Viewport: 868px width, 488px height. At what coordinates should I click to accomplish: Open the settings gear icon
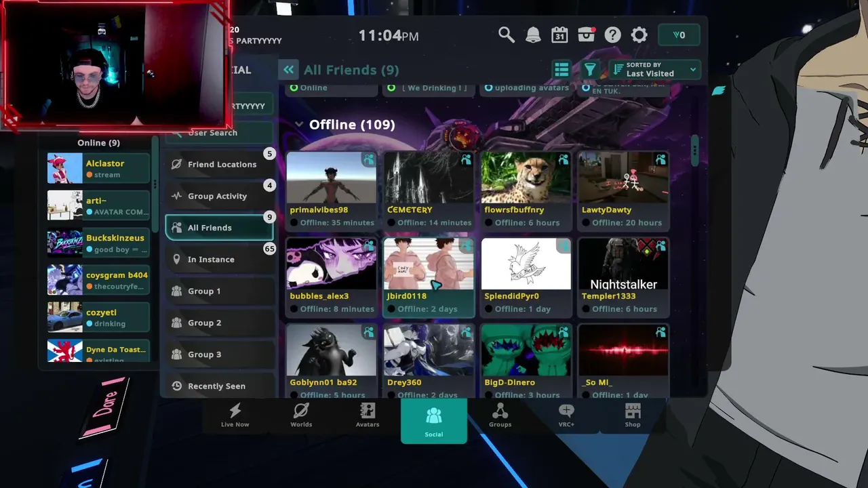[639, 35]
